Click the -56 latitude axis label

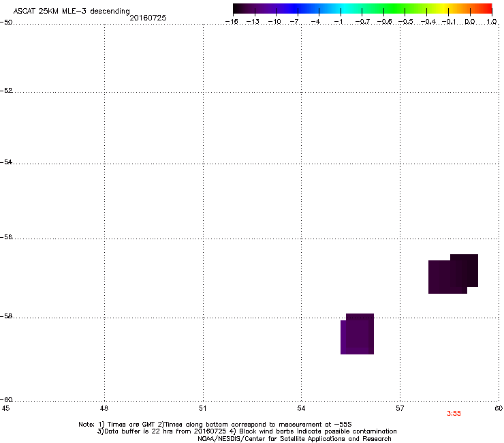pyautogui.click(x=6, y=237)
